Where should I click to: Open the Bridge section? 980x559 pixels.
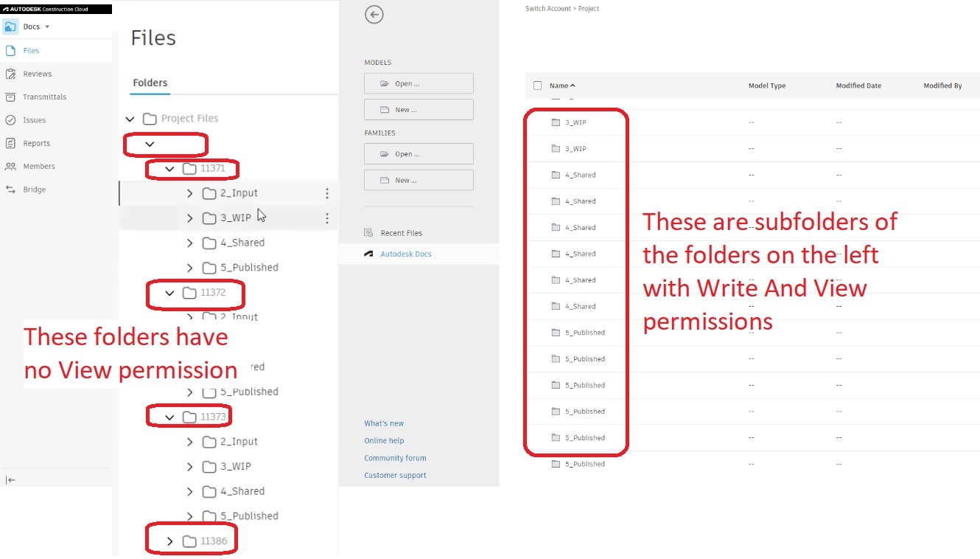tap(34, 189)
